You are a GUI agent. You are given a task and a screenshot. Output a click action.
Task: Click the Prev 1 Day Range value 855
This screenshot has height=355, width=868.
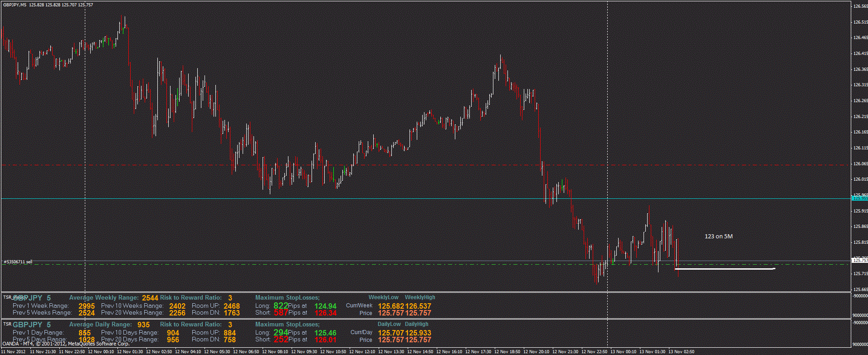tap(84, 333)
